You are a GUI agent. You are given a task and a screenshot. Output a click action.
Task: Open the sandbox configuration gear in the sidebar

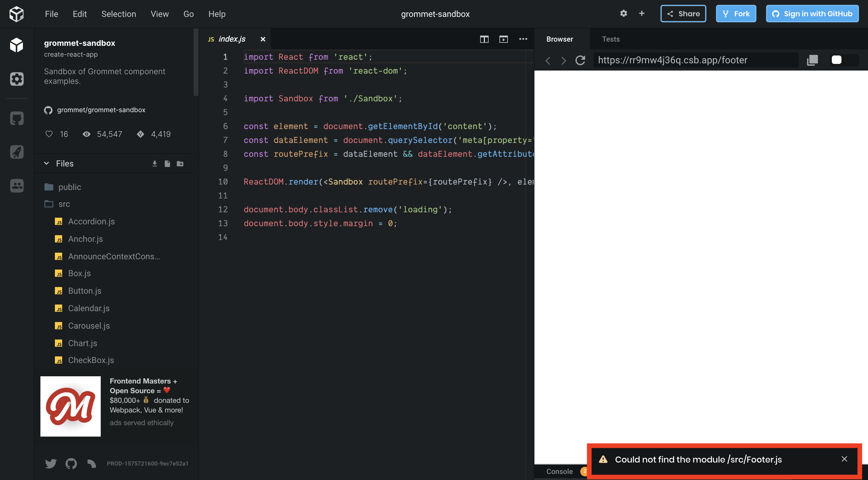[x=17, y=79]
